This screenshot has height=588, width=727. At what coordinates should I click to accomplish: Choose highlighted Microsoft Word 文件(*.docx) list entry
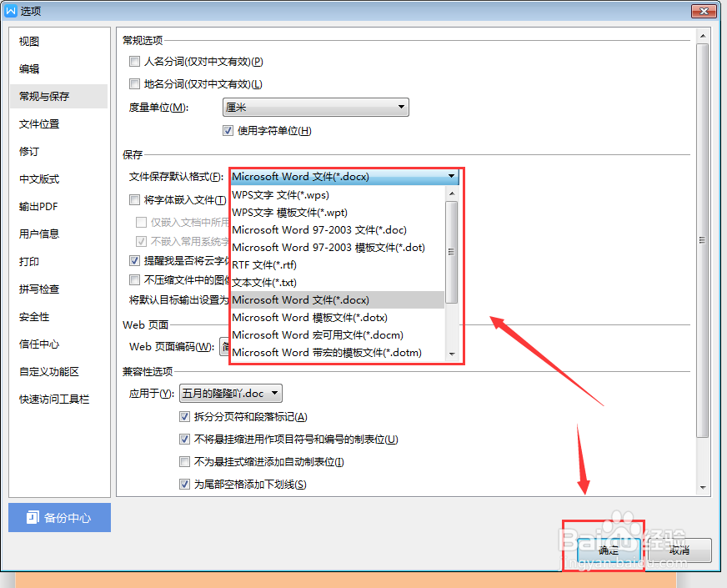click(x=338, y=300)
